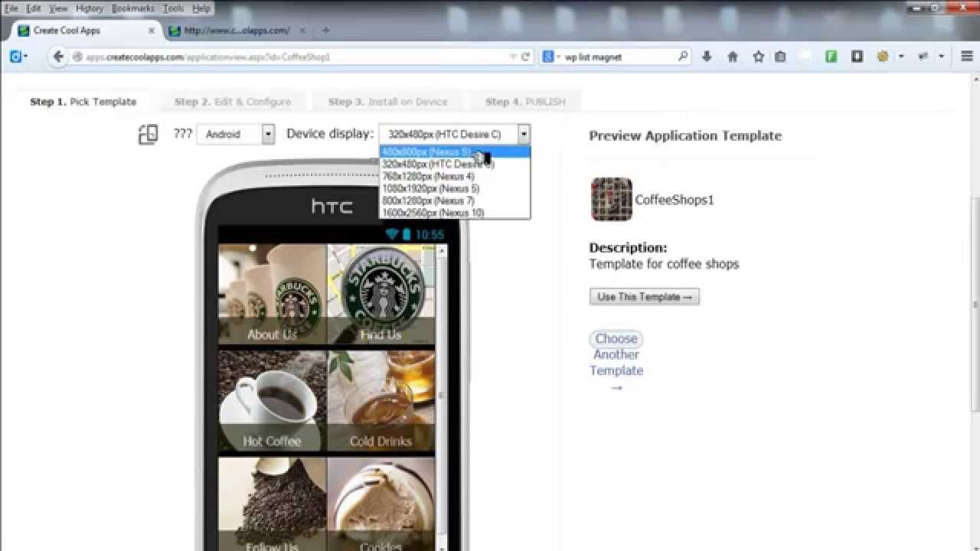980x551 pixels.
Task: Open the bookmarks list clipboard icon
Action: 780,57
